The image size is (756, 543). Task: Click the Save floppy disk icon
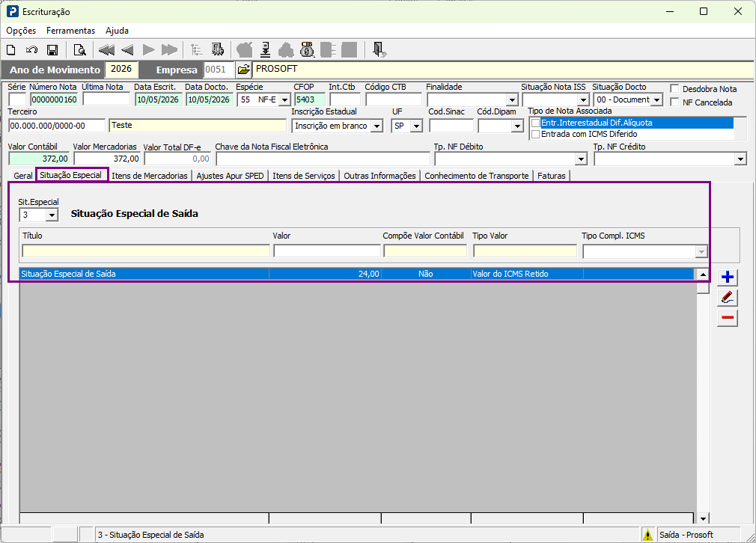[52, 49]
